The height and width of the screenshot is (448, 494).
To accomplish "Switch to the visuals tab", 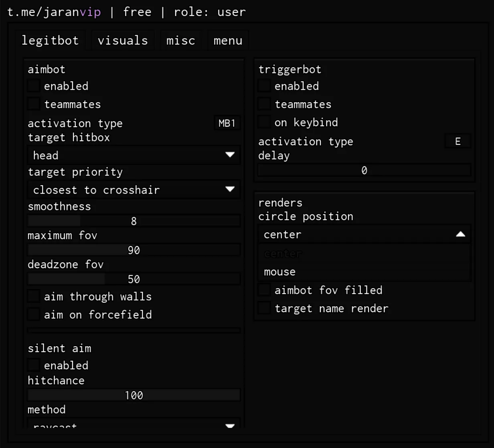I will (123, 40).
